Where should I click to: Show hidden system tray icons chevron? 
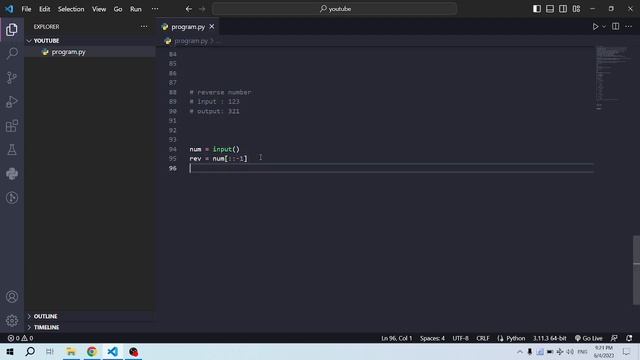click(520, 351)
